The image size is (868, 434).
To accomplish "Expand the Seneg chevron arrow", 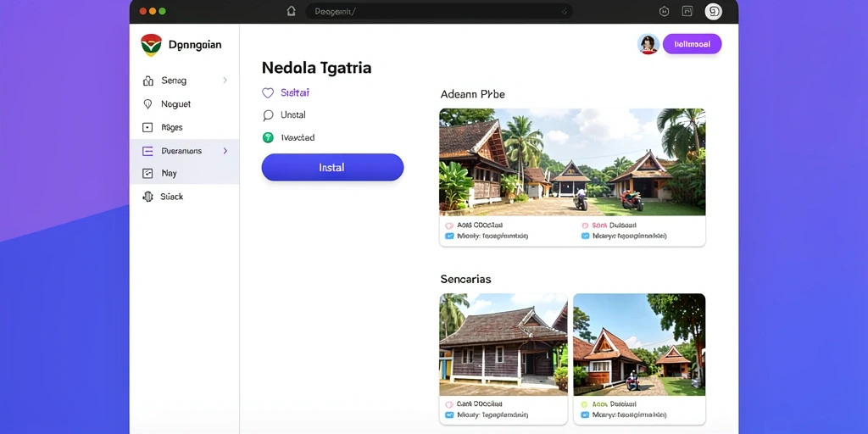I will (225, 81).
